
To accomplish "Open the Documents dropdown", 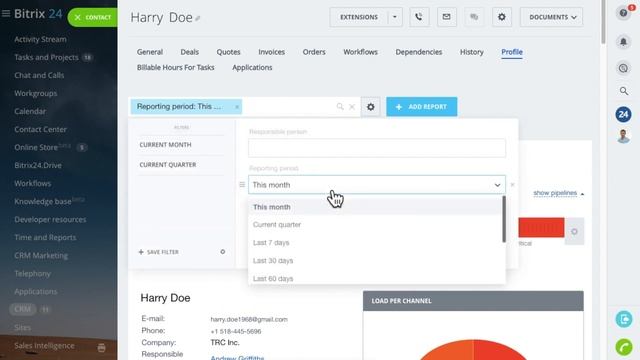I will (551, 17).
